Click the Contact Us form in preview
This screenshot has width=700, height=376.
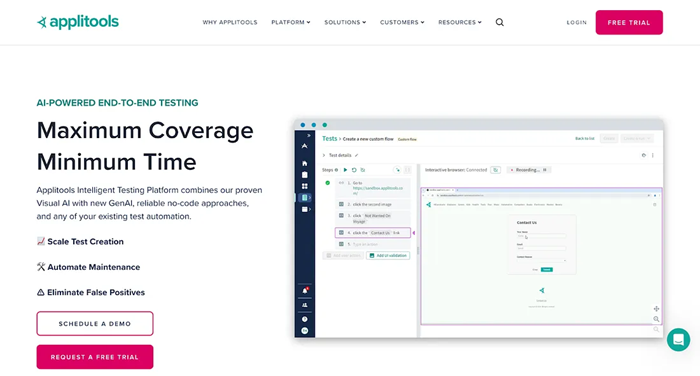coord(542,244)
